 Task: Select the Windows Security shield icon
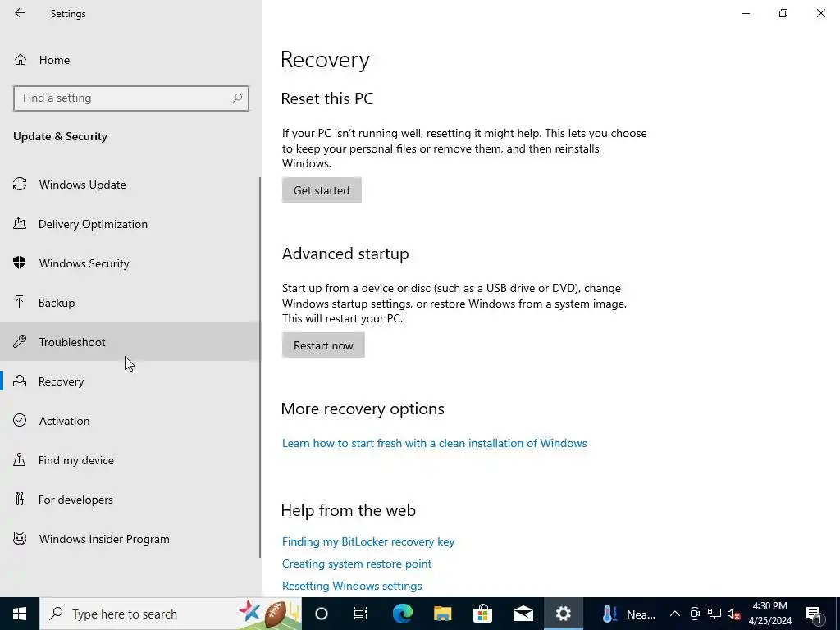[20, 262]
